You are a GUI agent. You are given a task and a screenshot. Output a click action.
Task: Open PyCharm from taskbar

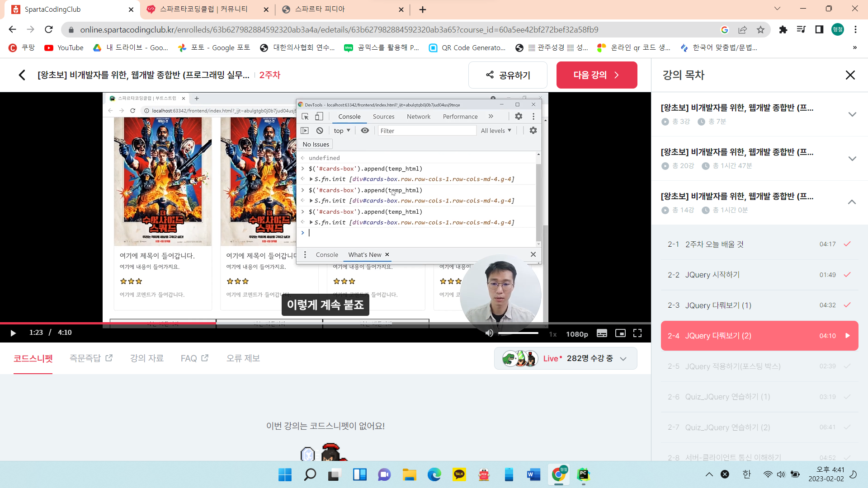click(583, 474)
